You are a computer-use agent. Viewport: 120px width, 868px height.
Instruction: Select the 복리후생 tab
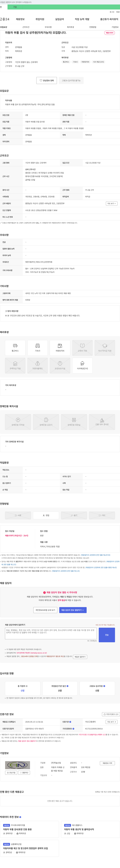[x=70, y=27]
